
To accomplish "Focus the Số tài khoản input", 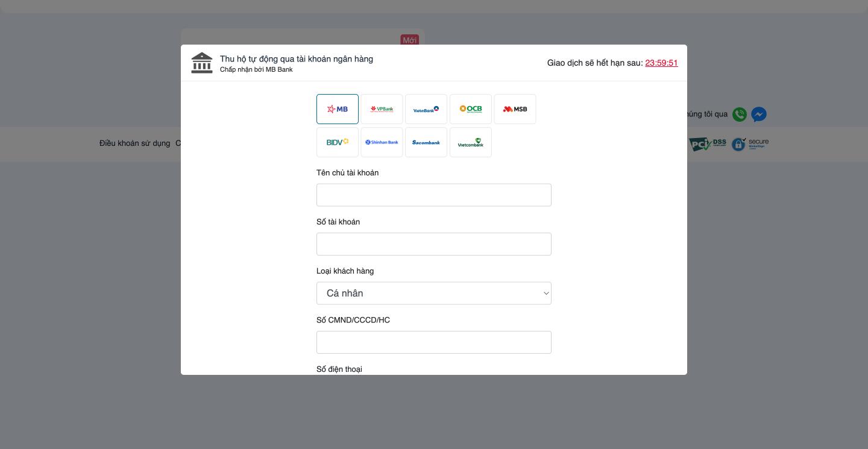I will 434,244.
